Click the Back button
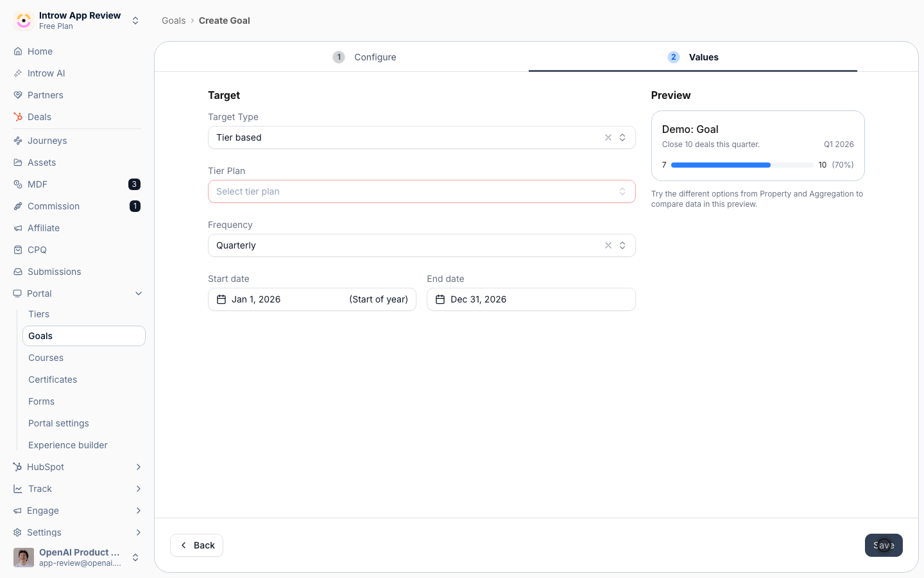 tap(196, 545)
